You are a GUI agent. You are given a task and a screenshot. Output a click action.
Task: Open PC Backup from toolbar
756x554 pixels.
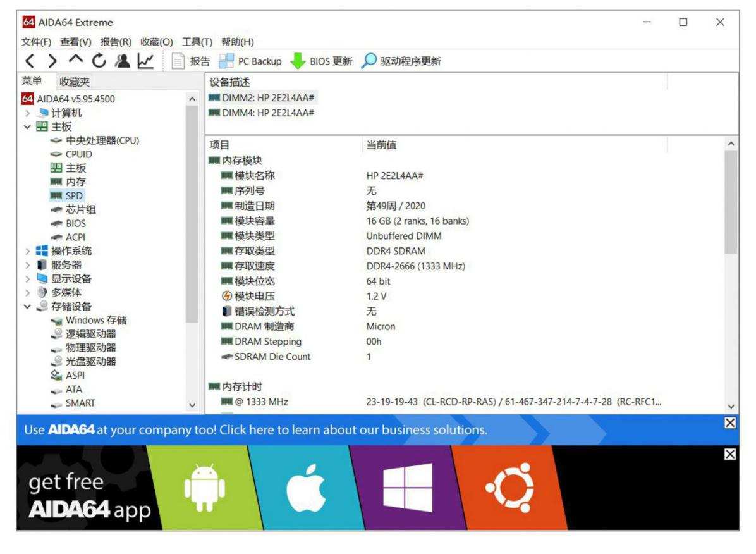[x=250, y=61]
